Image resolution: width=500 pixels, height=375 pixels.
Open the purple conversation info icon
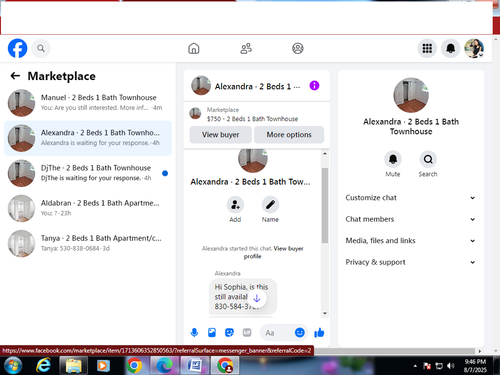[x=314, y=86]
